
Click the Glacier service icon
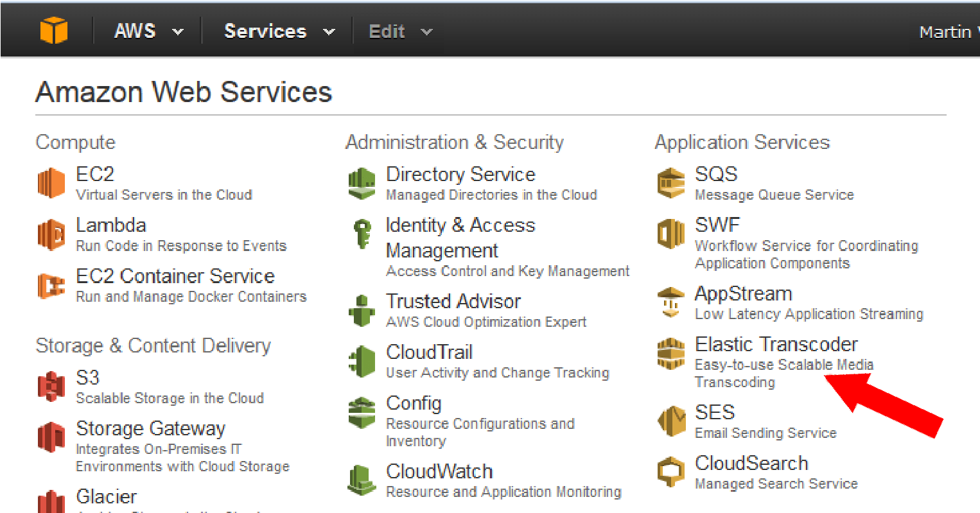pyautogui.click(x=51, y=501)
